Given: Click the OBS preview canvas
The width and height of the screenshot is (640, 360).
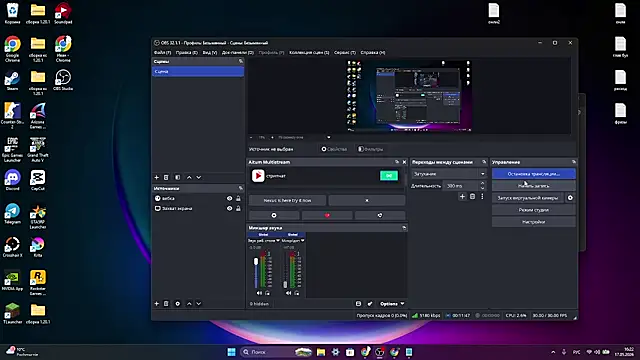Looking at the screenshot, I should point(409,96).
